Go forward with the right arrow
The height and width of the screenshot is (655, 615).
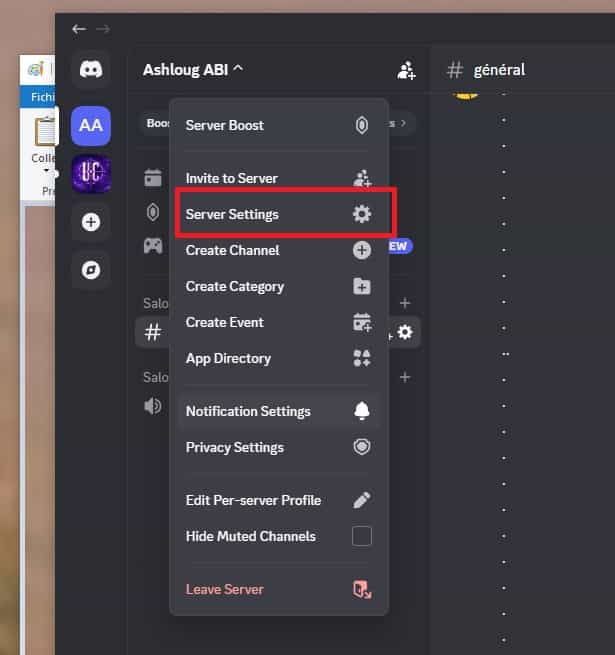pos(103,29)
